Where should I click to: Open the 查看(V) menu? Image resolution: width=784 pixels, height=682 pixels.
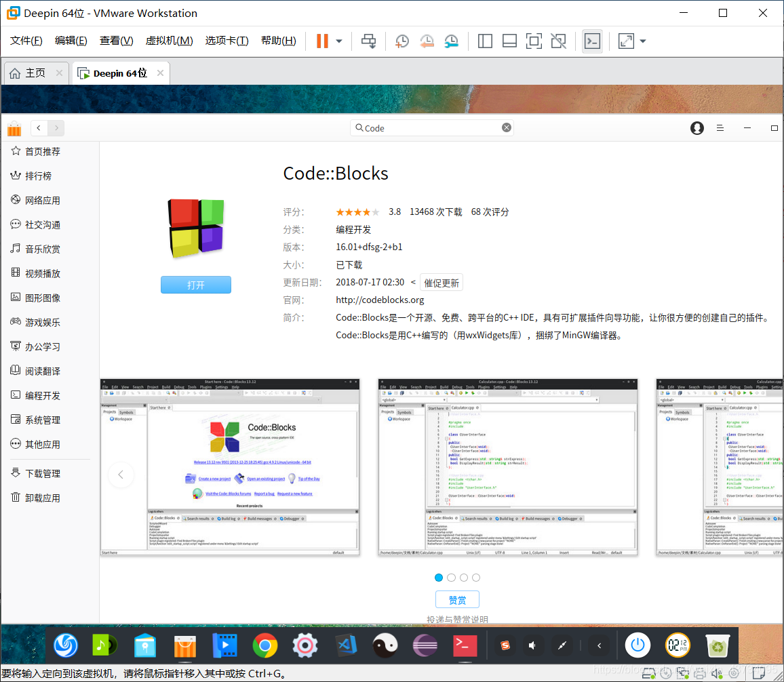coord(116,41)
